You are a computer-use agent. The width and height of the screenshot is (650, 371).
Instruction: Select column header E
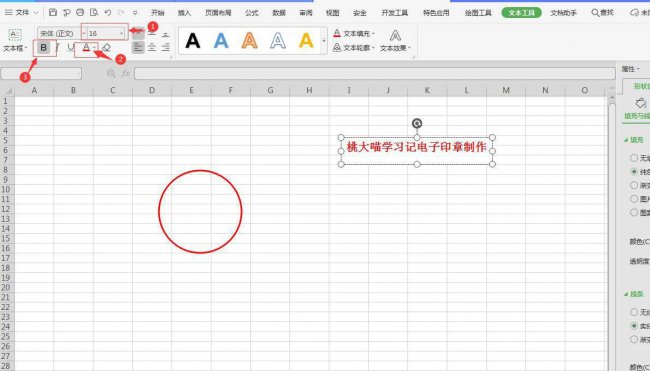(191, 90)
